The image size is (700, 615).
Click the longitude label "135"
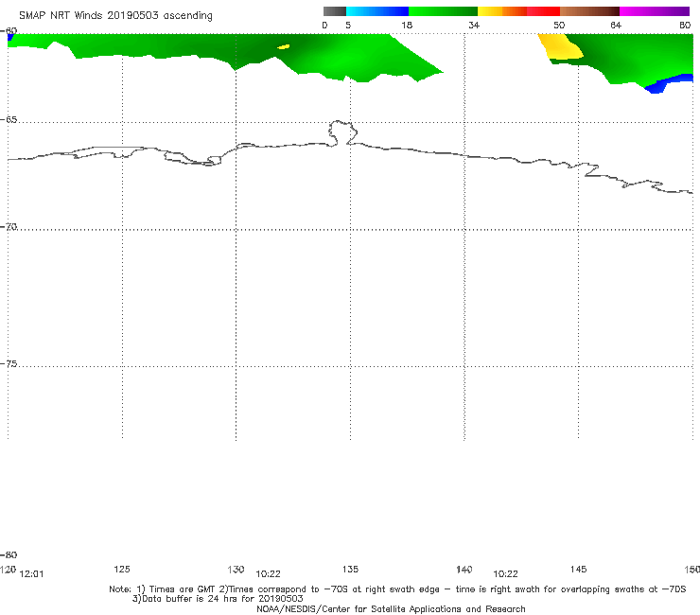[350, 569]
